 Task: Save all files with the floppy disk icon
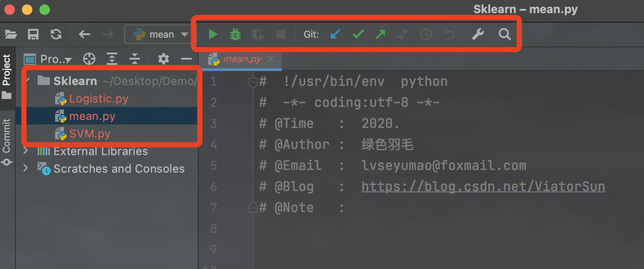(x=33, y=34)
